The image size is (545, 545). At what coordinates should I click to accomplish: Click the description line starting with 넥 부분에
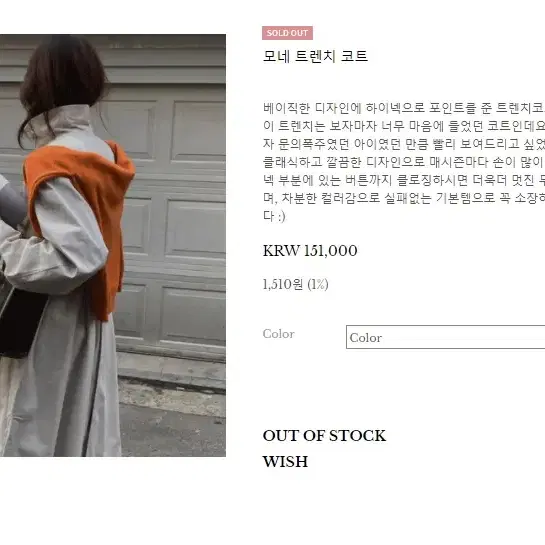pos(404,180)
